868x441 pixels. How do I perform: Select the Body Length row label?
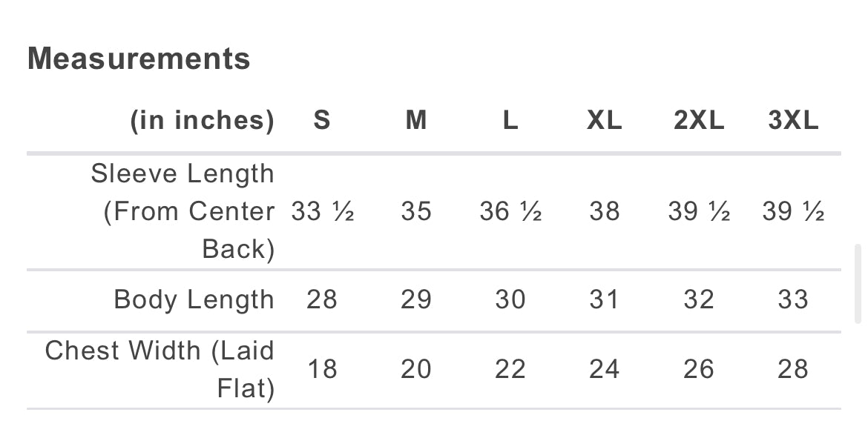coord(194,299)
